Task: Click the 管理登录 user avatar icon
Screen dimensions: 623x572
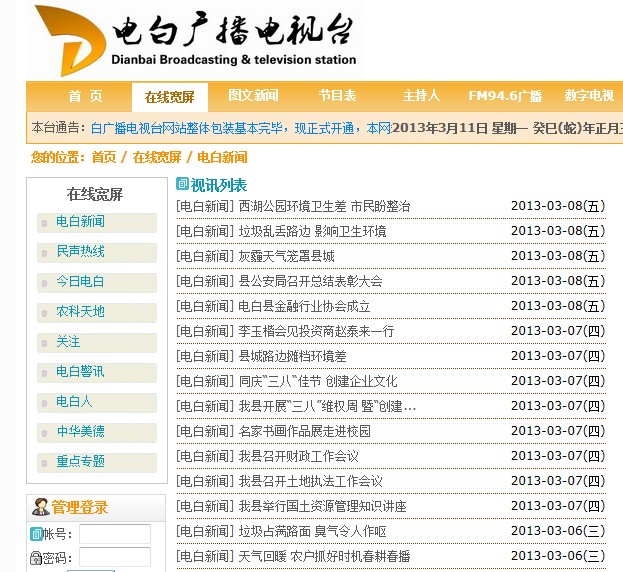Action: pyautogui.click(x=40, y=507)
